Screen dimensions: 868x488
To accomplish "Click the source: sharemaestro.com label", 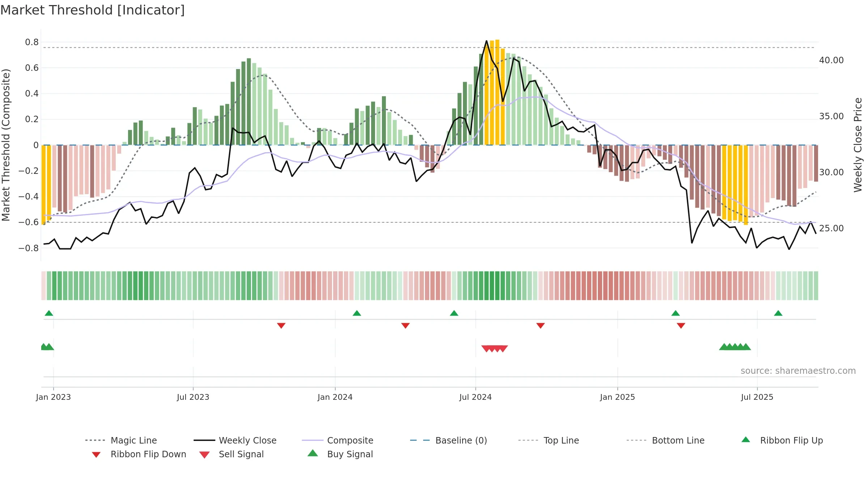I will click(x=798, y=371).
